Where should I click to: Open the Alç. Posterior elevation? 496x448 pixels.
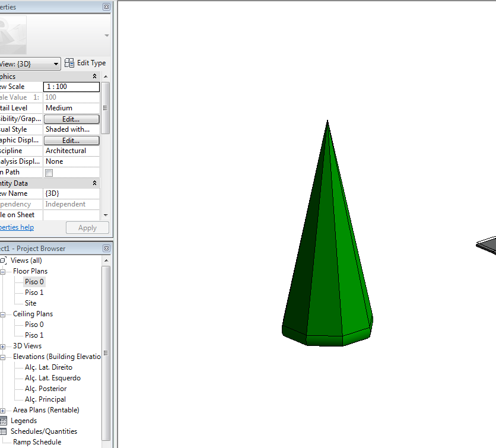pyautogui.click(x=46, y=389)
